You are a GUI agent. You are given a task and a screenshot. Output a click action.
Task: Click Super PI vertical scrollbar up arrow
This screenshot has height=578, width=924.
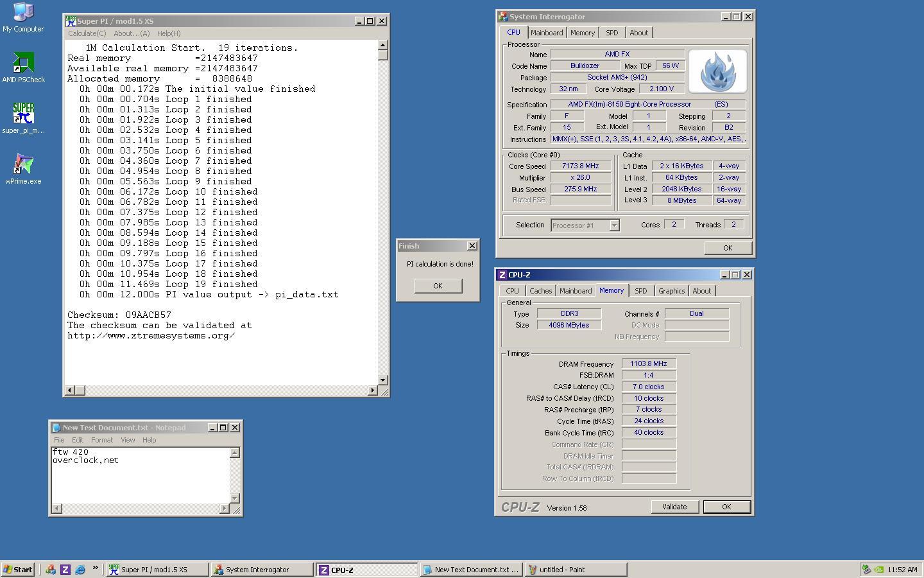pos(383,46)
